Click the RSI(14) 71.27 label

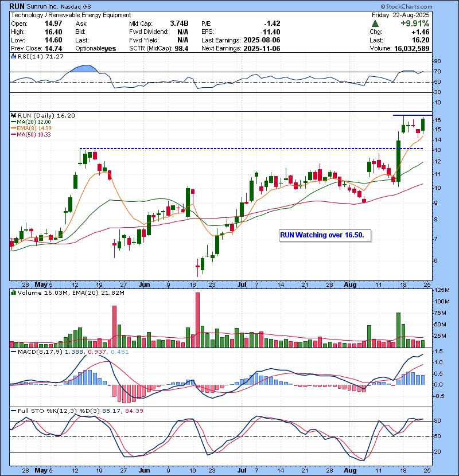pyautogui.click(x=40, y=56)
